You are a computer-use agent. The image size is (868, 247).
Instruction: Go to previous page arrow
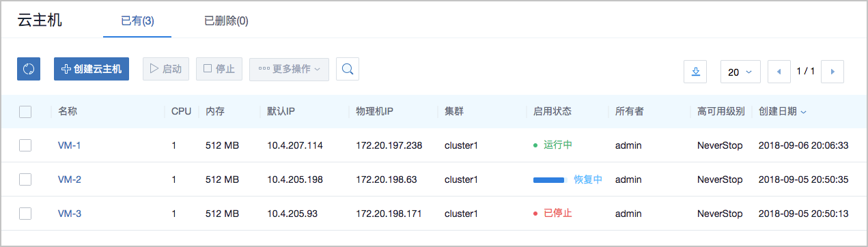coord(779,71)
